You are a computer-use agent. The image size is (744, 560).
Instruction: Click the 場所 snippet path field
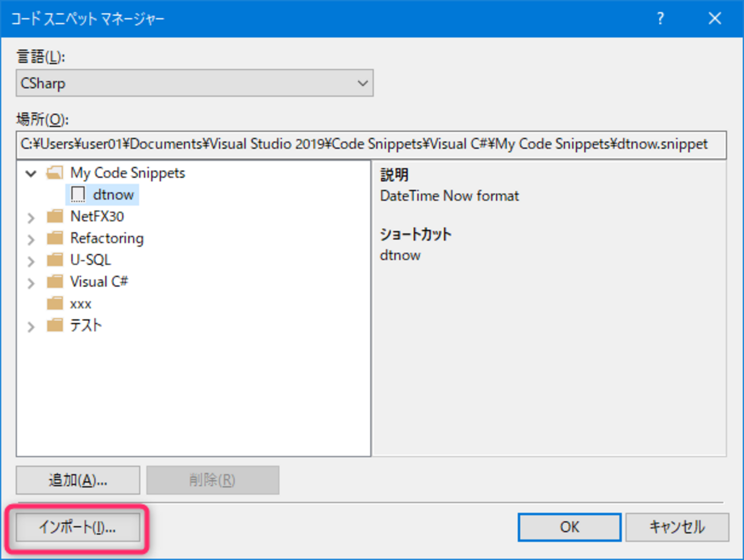371,145
